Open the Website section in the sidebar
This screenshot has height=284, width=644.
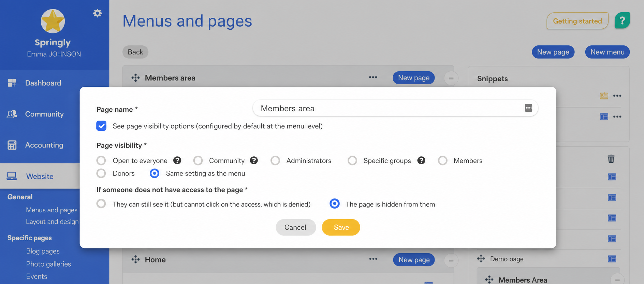40,176
